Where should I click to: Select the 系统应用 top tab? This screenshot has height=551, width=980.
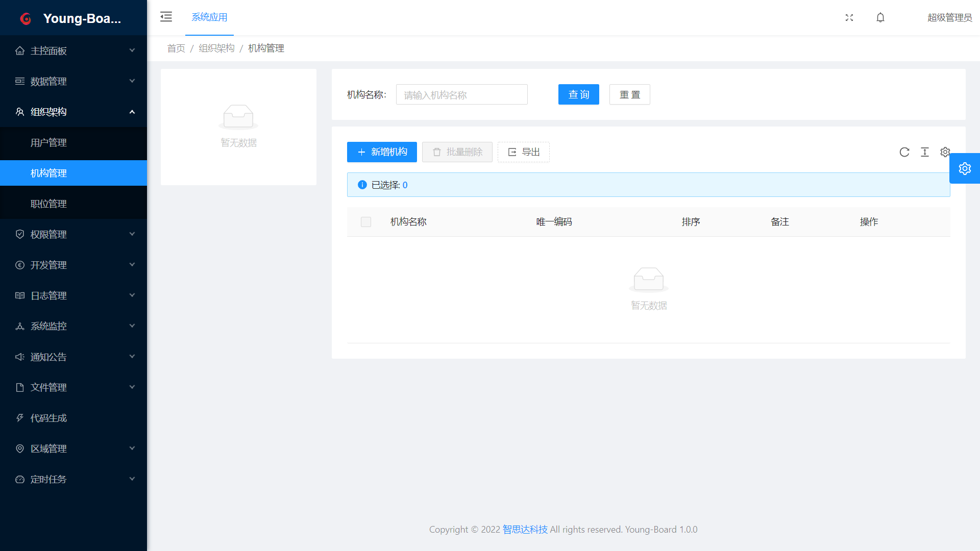click(209, 17)
